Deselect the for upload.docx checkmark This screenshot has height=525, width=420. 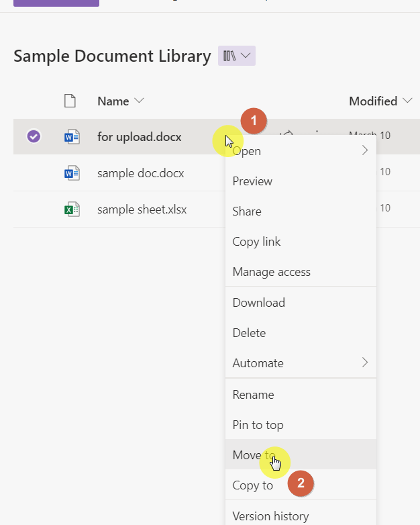tap(34, 136)
